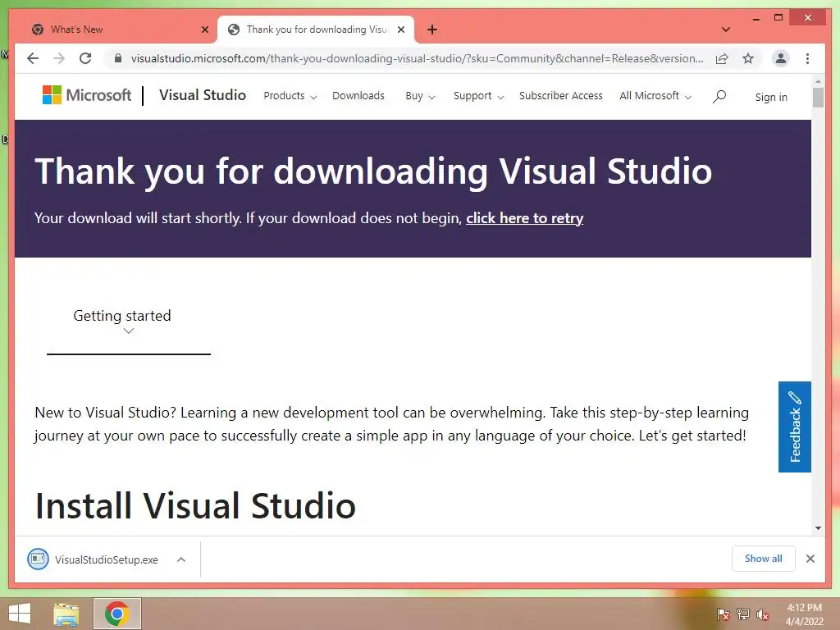Select the Thank you for downloading tab
840x630 pixels.
pos(316,30)
